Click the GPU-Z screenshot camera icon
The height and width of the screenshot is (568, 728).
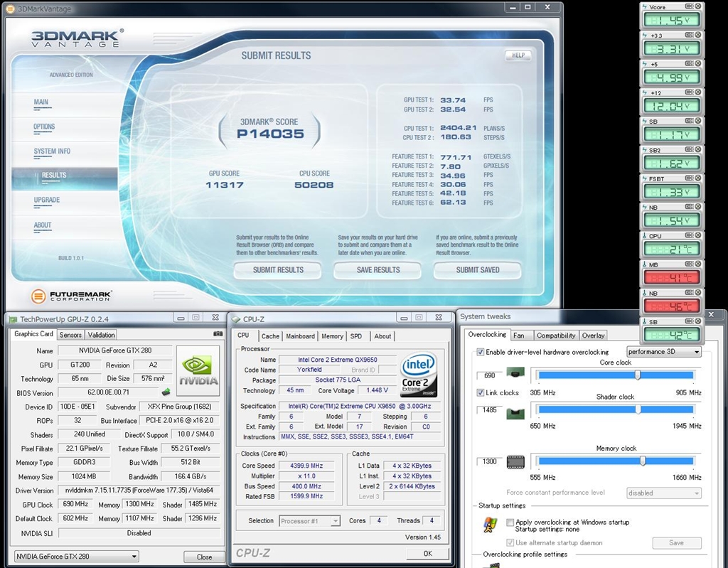coord(218,334)
